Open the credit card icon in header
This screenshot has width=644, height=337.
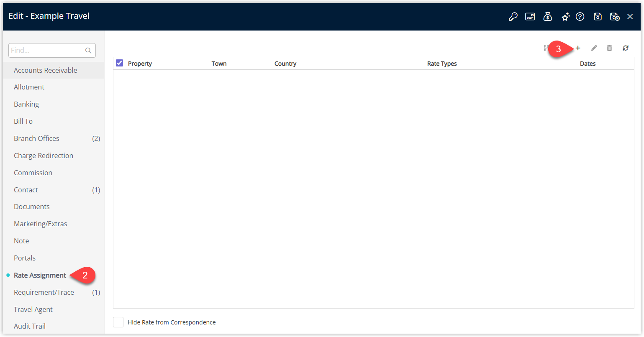coord(530,17)
